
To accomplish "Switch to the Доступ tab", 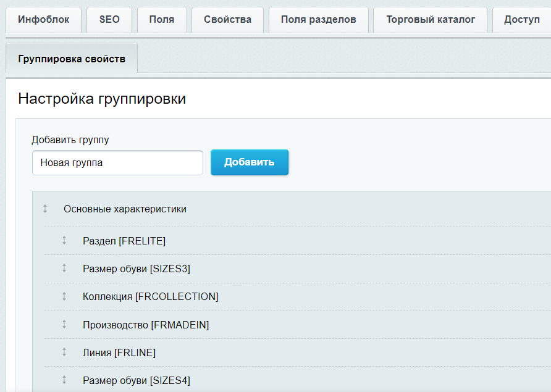I will pyautogui.click(x=521, y=20).
